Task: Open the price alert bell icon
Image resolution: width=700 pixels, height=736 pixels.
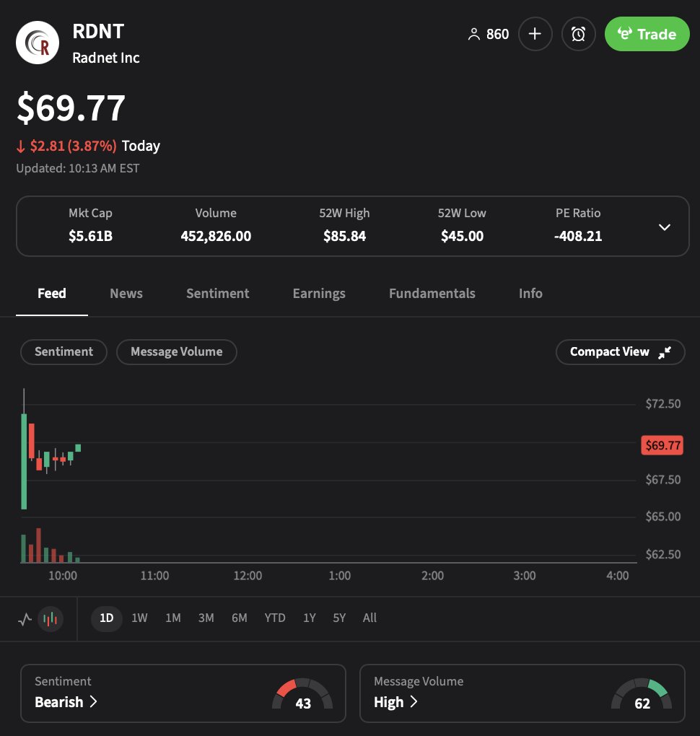Action: (x=578, y=34)
